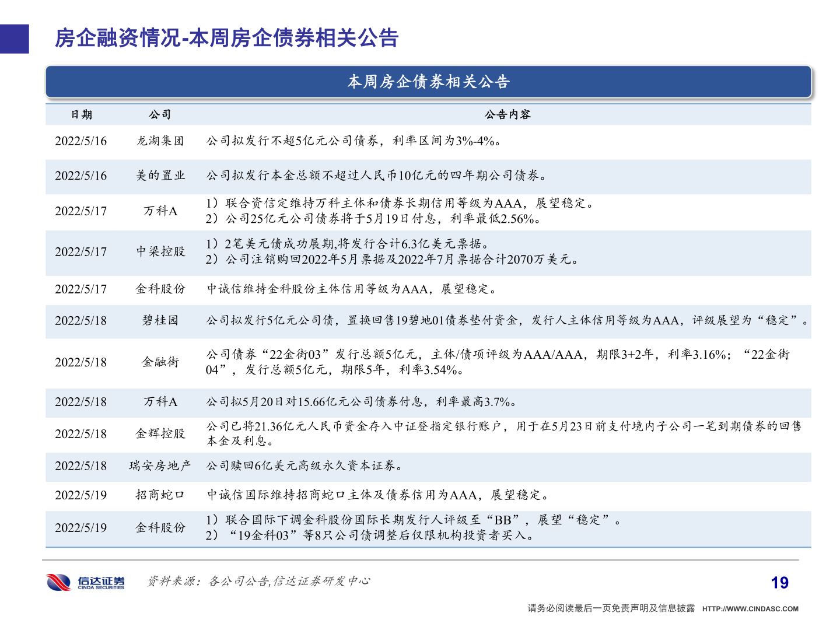The width and height of the screenshot is (840, 630).
Task: Open the HTTP://WWW.CINDASC.COM link
Action: click(x=750, y=609)
